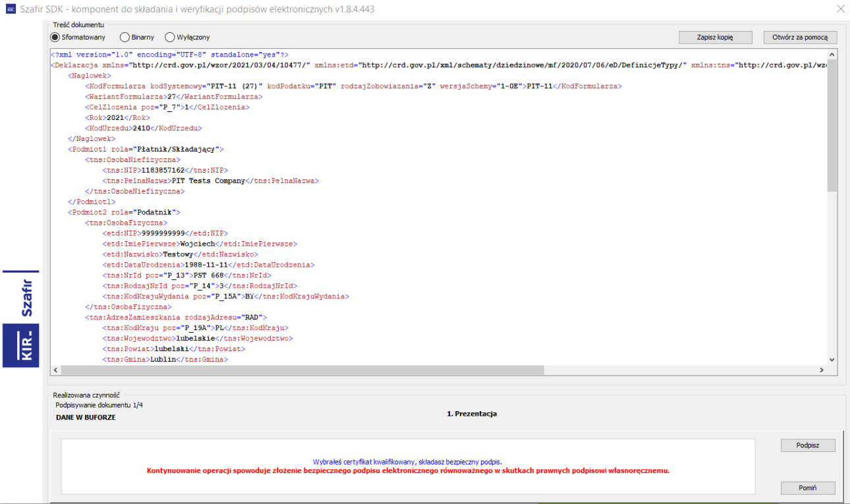The height and width of the screenshot is (504, 850).
Task: Click the horizontal scrollbar right arrow
Action: pyautogui.click(x=821, y=370)
